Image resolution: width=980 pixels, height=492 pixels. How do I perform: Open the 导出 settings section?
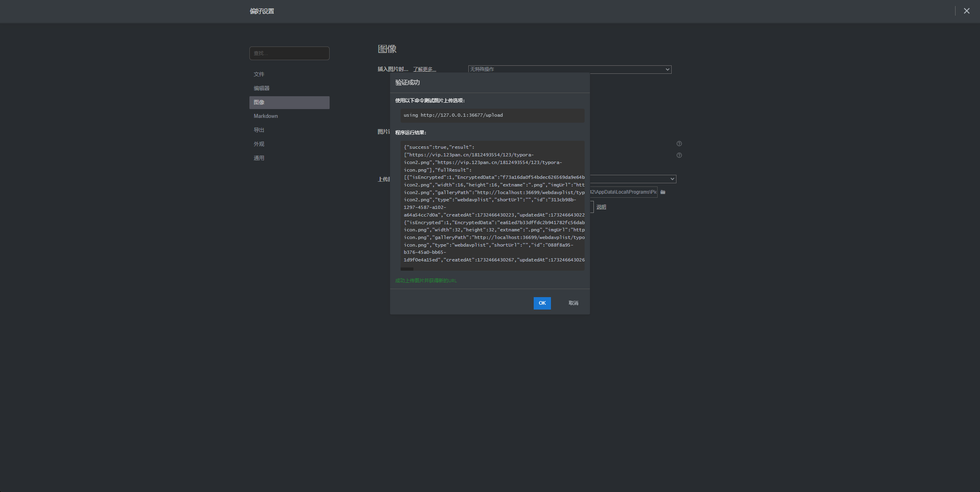click(290, 130)
